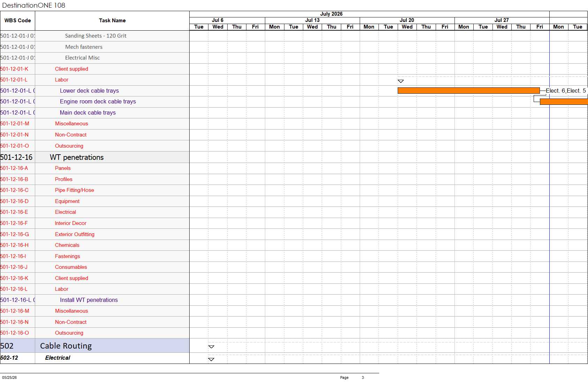This screenshot has height=382, width=588.
Task: Click the 05/25/26 date in footer
Action: (x=9, y=377)
